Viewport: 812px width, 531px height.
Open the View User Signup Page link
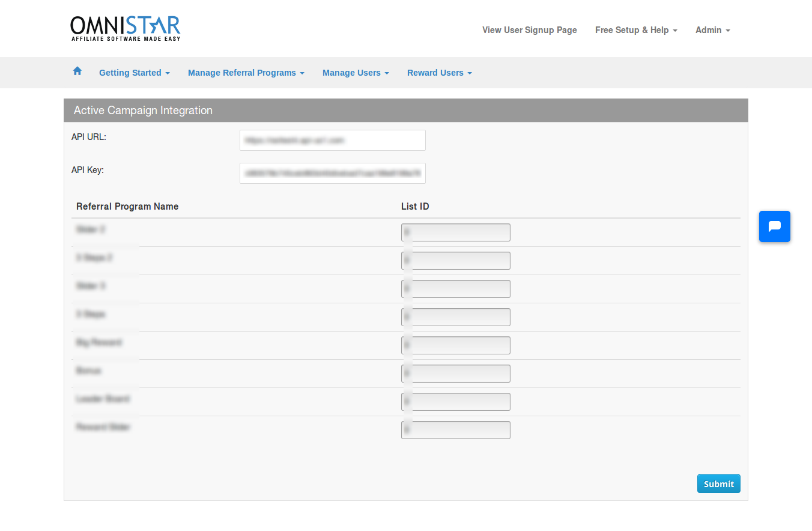pyautogui.click(x=530, y=30)
